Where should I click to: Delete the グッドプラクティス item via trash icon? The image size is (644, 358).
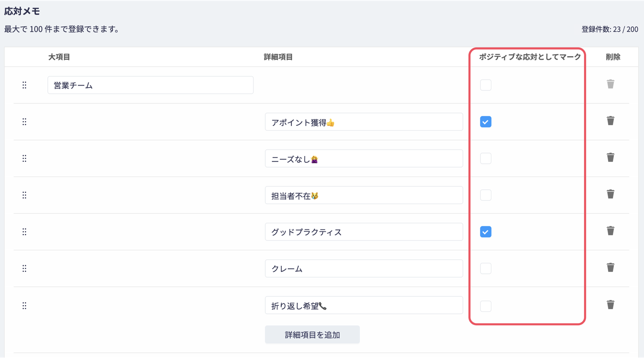tap(610, 231)
